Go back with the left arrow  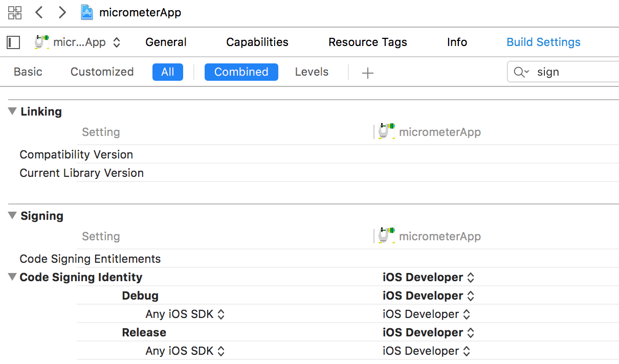click(39, 12)
